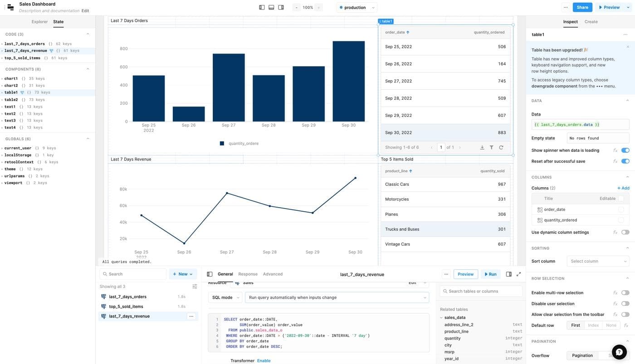Click the refresh icon in table1 footer
The width and height of the screenshot is (635, 364).
(501, 147)
